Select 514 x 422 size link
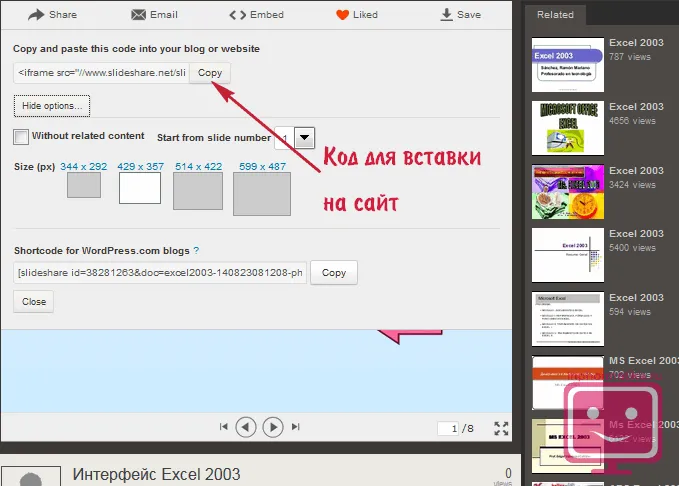Viewport: 679px width, 486px height. pyautogui.click(x=198, y=166)
